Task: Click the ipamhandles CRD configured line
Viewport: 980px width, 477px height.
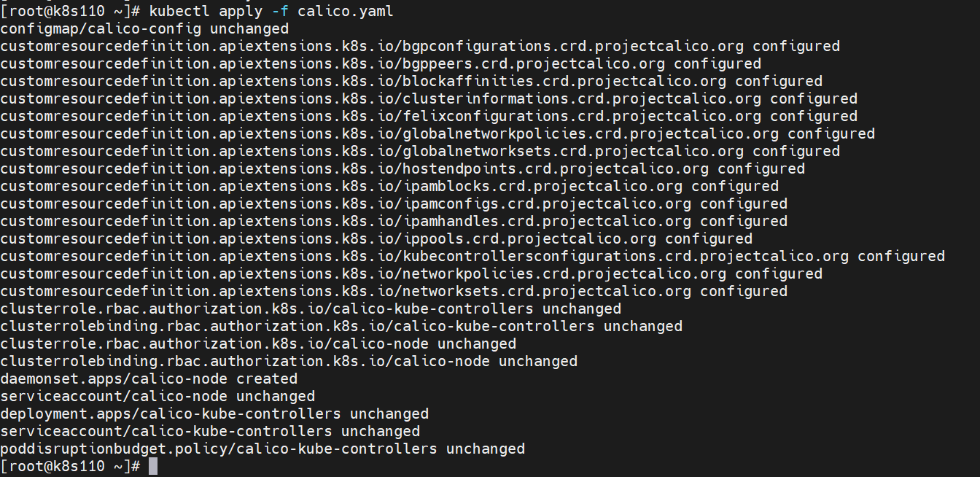Action: pyautogui.click(x=394, y=221)
